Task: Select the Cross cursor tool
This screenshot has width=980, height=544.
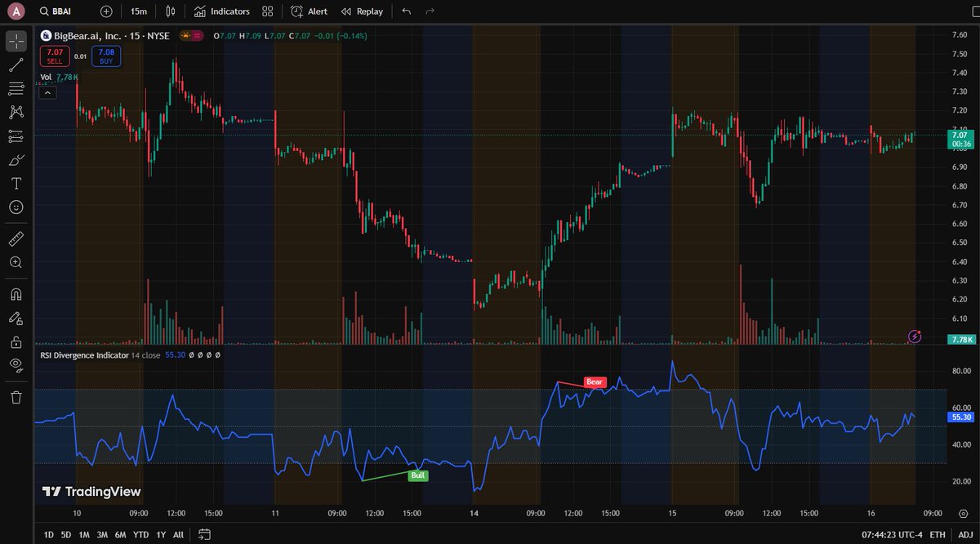Action: point(16,41)
